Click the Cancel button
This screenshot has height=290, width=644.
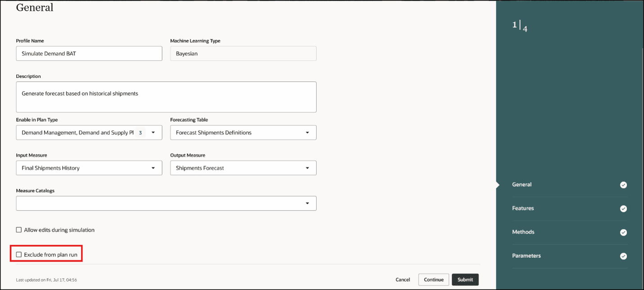403,280
